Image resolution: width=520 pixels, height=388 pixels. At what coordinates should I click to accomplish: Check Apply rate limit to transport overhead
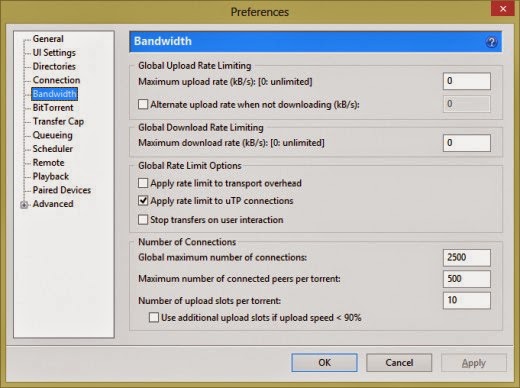(x=143, y=183)
